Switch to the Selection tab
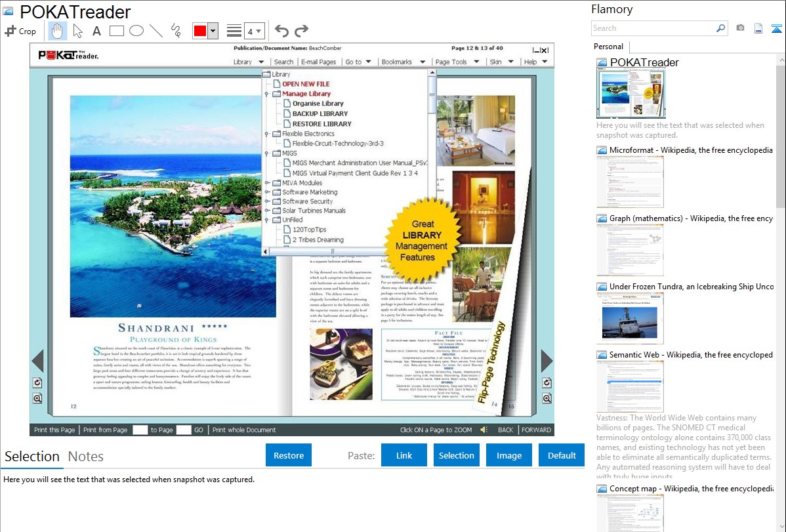Screen dimensions: 786x532 click(32, 457)
